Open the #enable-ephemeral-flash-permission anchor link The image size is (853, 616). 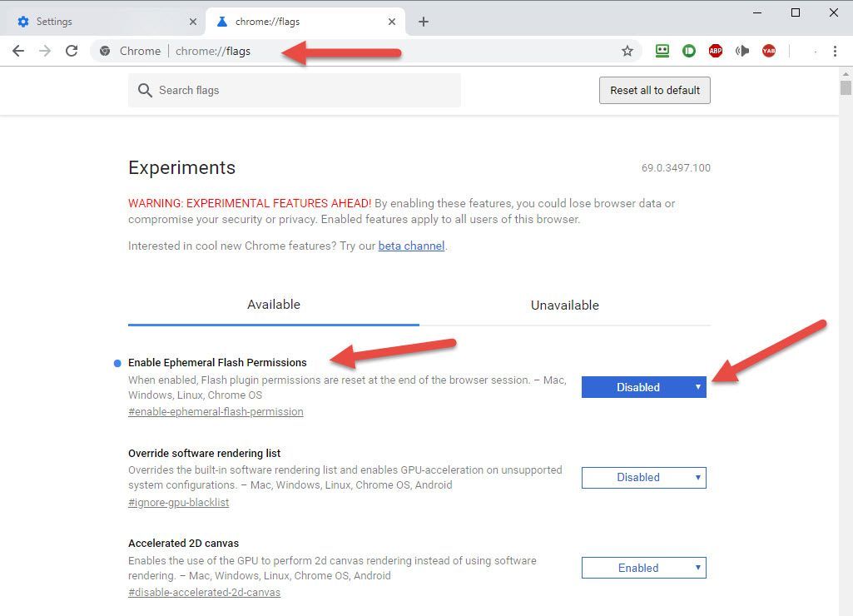[x=216, y=411]
